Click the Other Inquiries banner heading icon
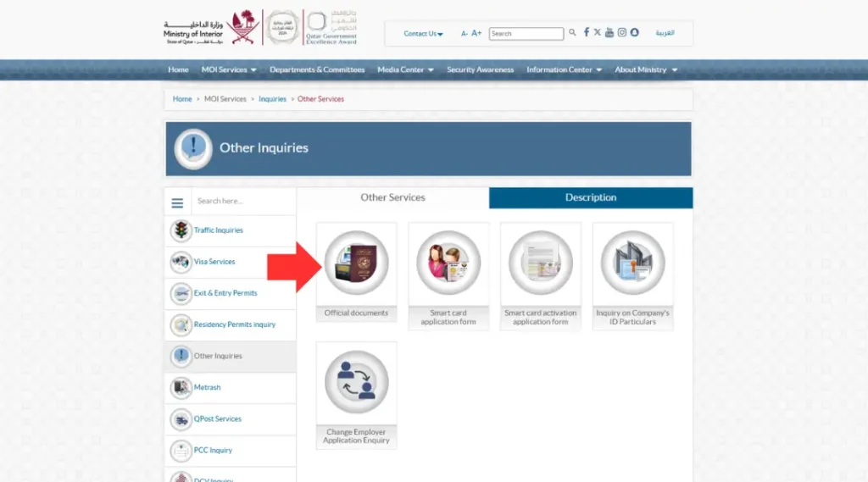868x482 pixels. pos(193,148)
